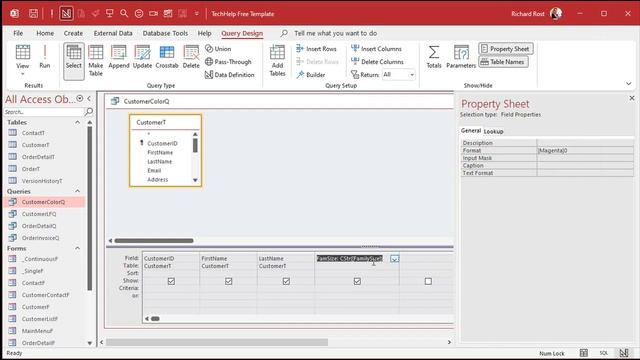This screenshot has width=640, height=360.
Task: Open the File menu
Action: [x=18, y=33]
